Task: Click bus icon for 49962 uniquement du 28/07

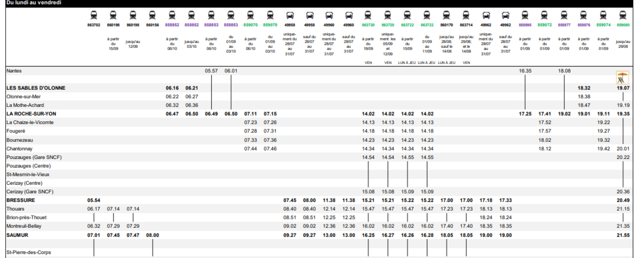Action: pyautogui.click(x=486, y=15)
